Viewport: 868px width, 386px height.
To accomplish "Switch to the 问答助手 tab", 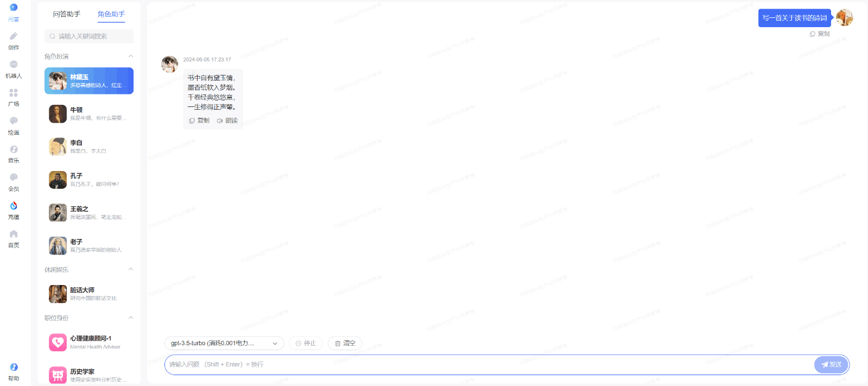I will (x=67, y=14).
